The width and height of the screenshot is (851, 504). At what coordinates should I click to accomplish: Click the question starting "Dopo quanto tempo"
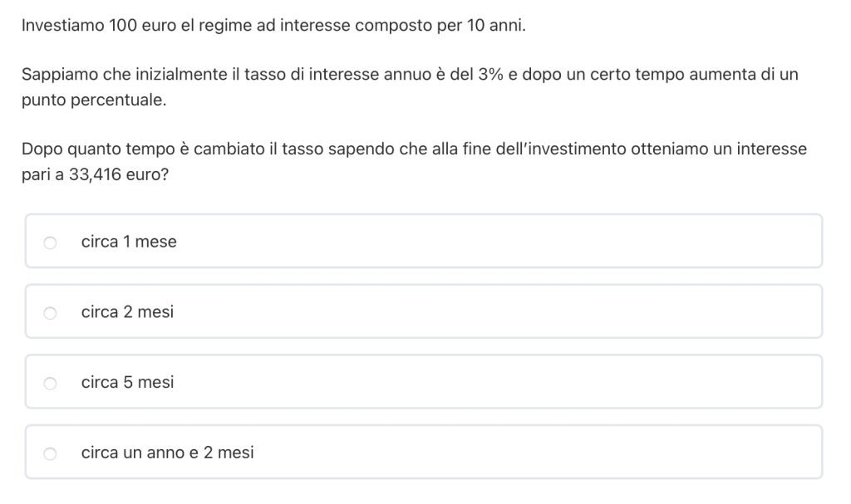pos(414,149)
